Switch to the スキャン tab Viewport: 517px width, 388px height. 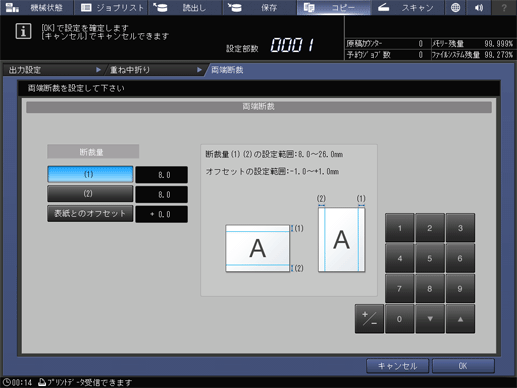[x=407, y=8]
